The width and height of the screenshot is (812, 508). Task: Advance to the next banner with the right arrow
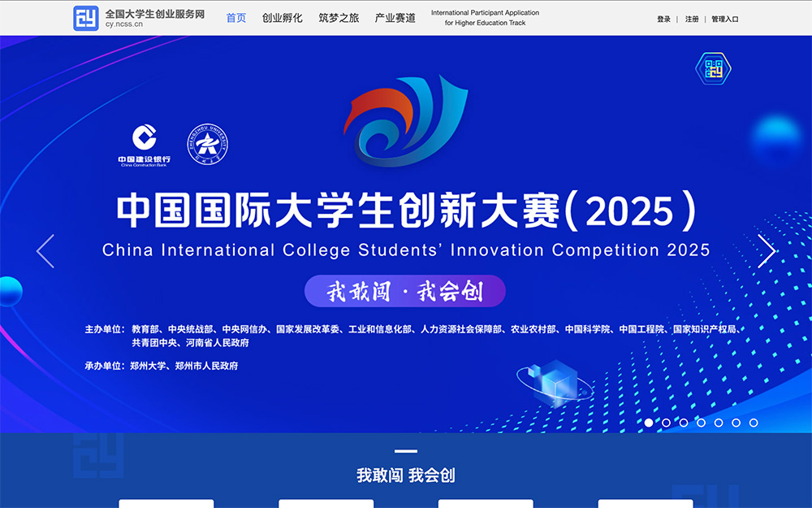coord(767,251)
